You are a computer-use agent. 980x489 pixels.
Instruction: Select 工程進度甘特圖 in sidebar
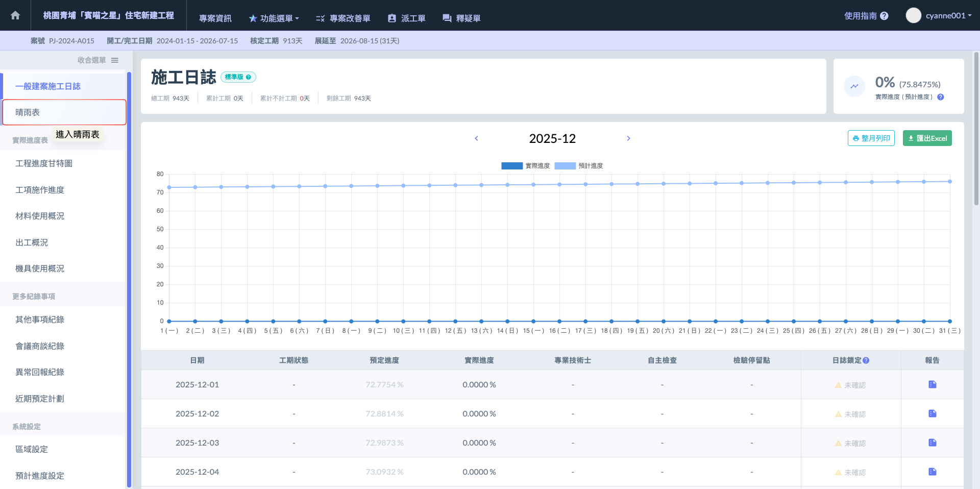44,163
